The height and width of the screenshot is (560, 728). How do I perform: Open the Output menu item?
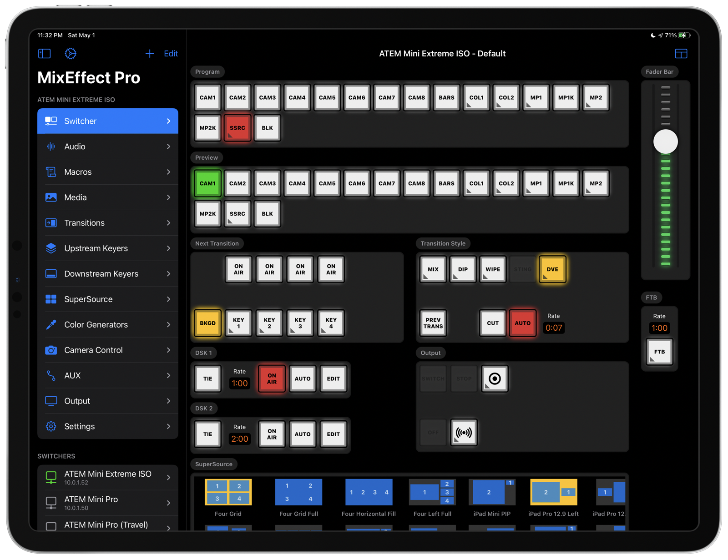click(x=108, y=401)
